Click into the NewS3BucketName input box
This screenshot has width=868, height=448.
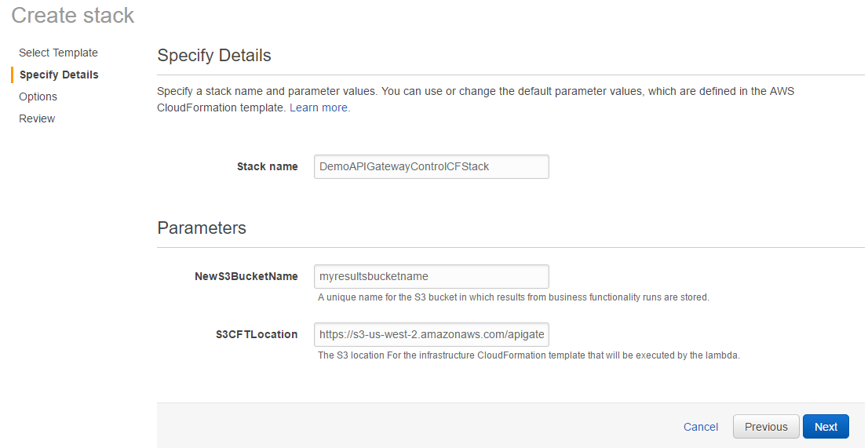pos(431,276)
